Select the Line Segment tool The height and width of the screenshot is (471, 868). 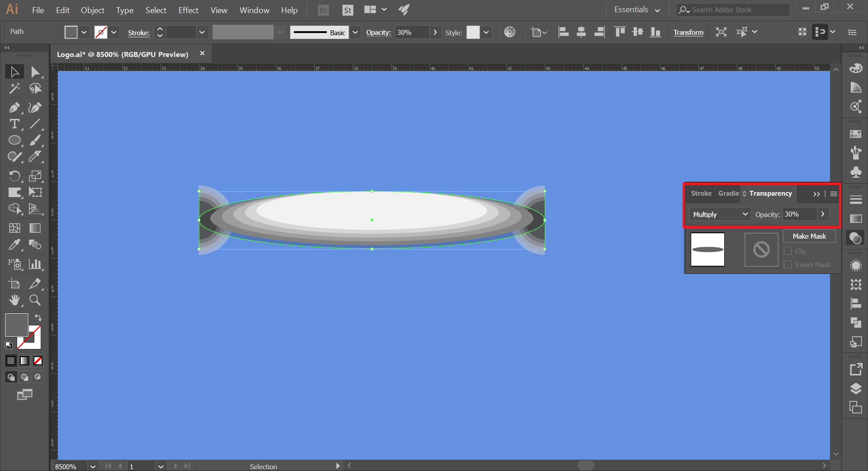(x=35, y=124)
